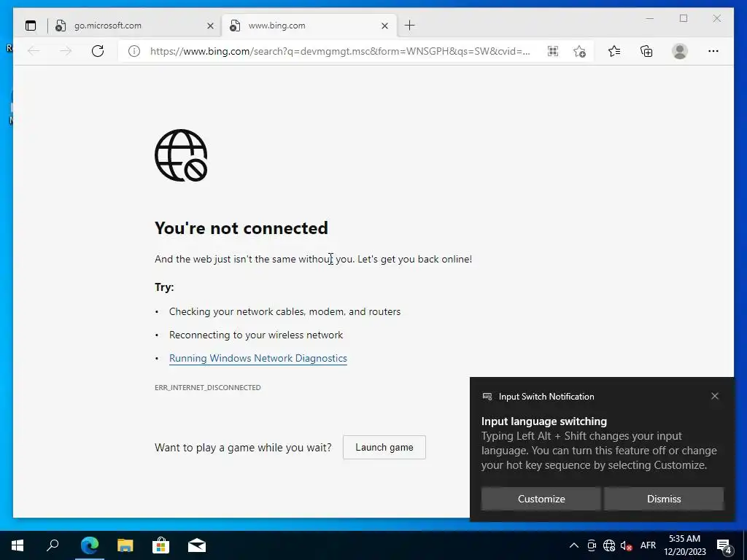Go forward with the forward arrow
This screenshot has width=747, height=560.
tap(65, 51)
